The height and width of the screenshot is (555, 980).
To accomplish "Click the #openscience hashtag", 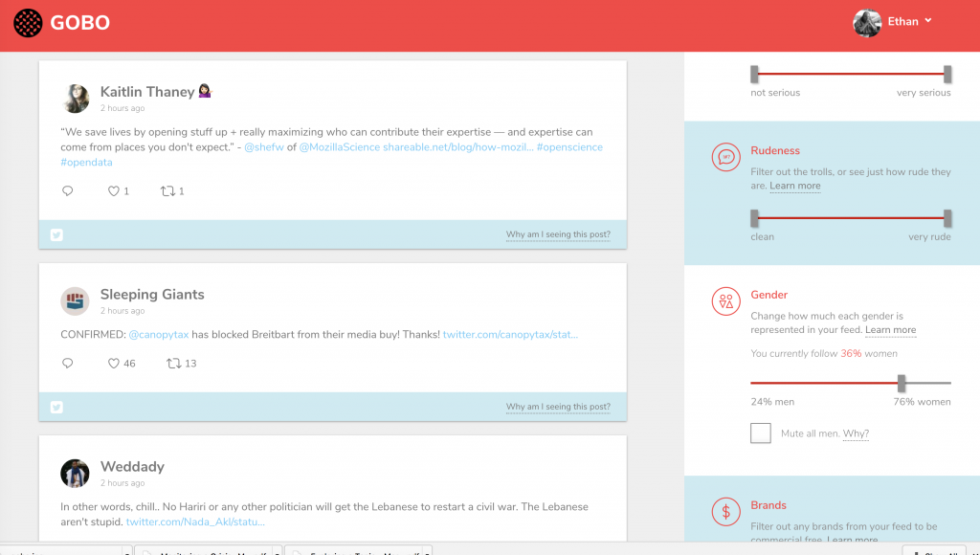I will pyautogui.click(x=569, y=147).
